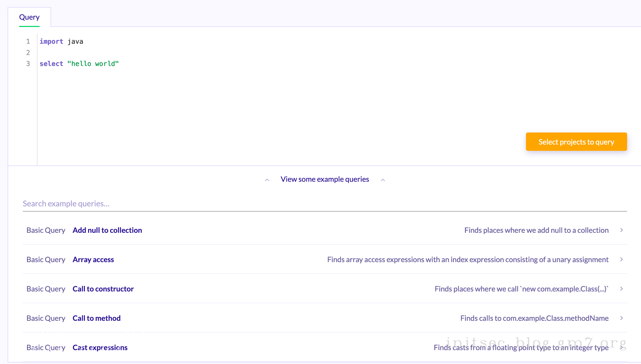The width and height of the screenshot is (641, 364).
Task: Click the arrow on Add null to collection row
Action: 621,230
